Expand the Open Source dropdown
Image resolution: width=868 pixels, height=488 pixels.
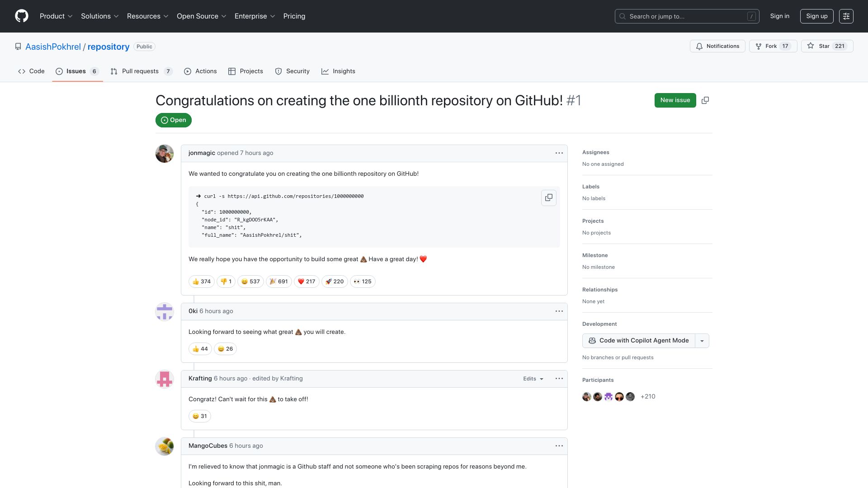202,16
